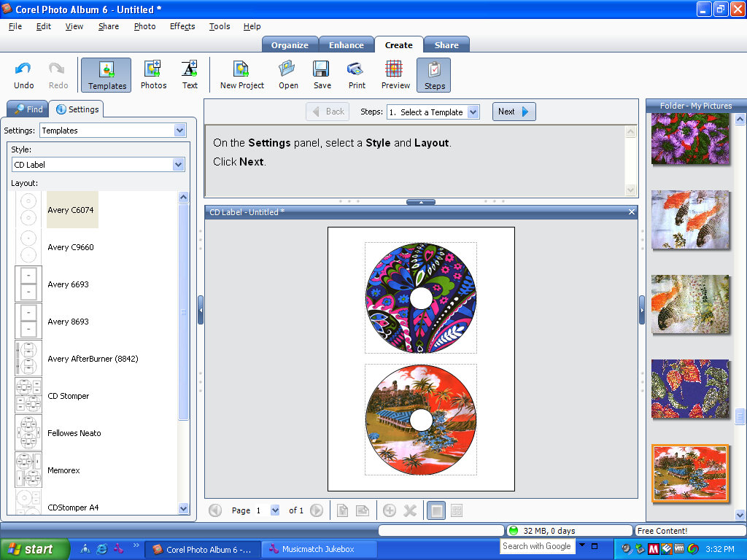Screen dimensions: 747x560
Task: Open the Effects menu
Action: tap(182, 26)
